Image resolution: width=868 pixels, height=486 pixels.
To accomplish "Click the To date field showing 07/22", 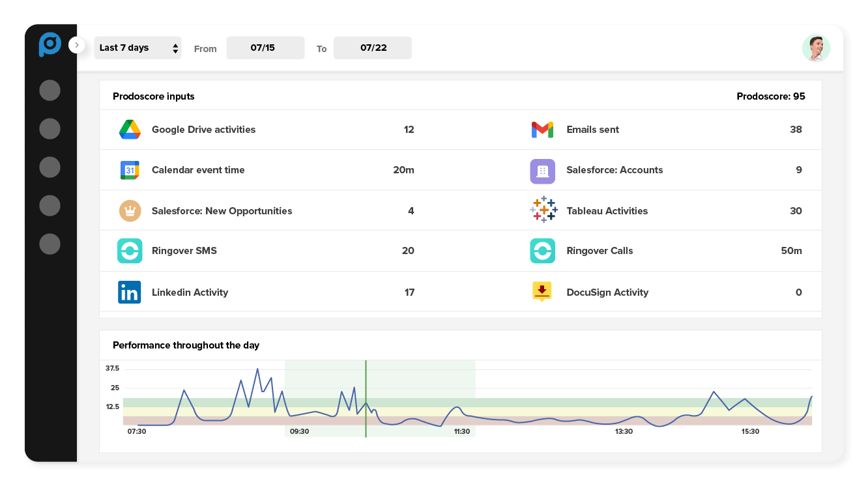I will pyautogui.click(x=372, y=48).
